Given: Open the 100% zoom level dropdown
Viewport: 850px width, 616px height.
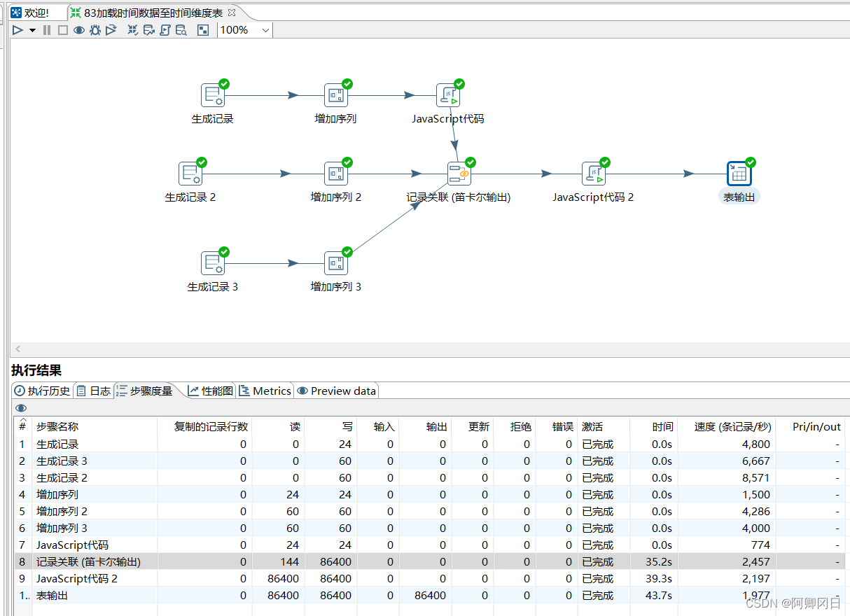Looking at the screenshot, I should 265,30.
